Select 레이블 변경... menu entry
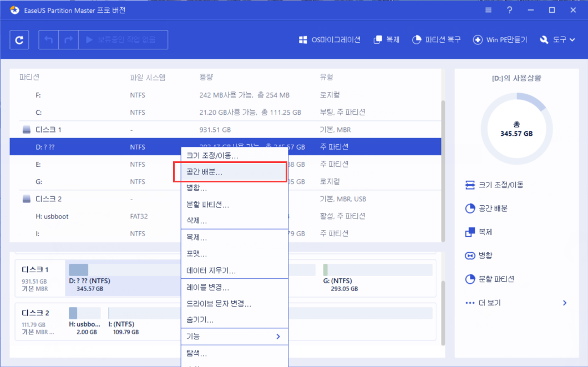The image size is (588, 367). [x=235, y=288]
